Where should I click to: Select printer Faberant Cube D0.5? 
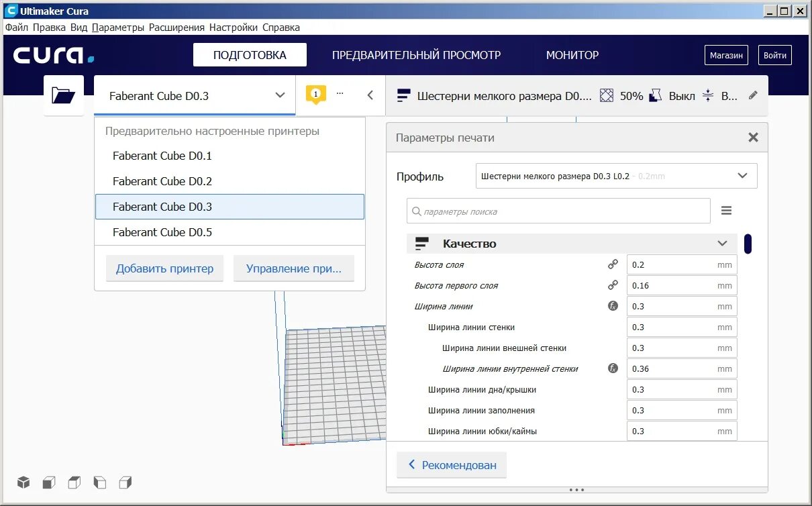click(x=230, y=232)
